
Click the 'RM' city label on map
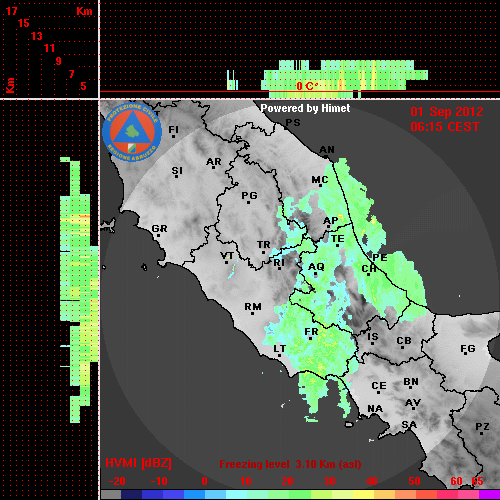tap(253, 307)
